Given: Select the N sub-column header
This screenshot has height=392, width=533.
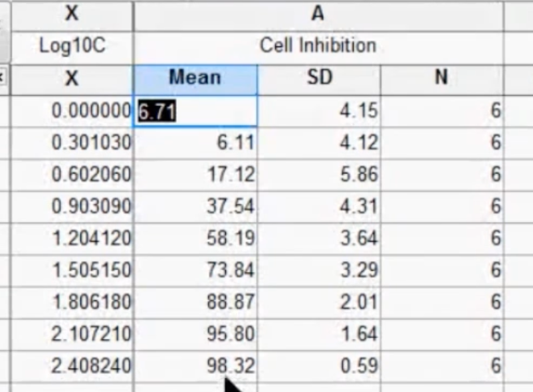Looking at the screenshot, I should tap(441, 78).
